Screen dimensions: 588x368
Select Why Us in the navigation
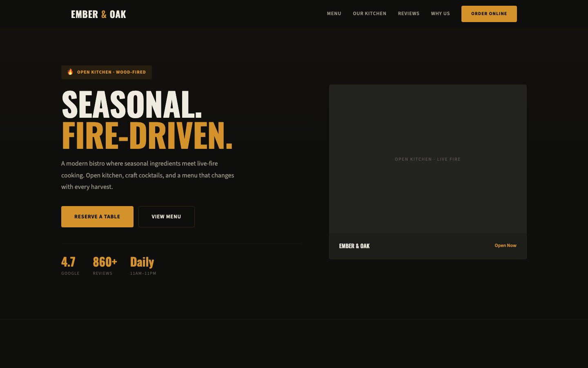click(x=440, y=13)
